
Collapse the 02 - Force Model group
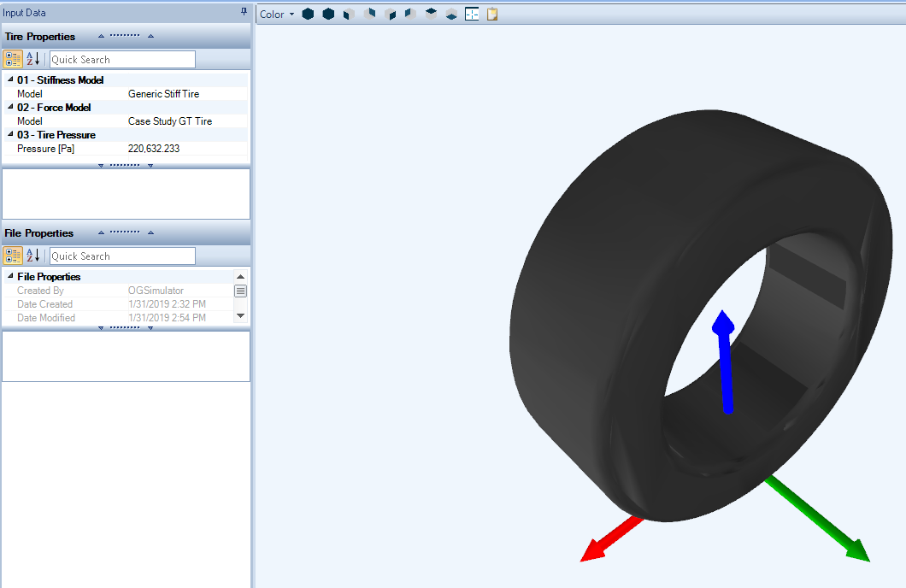pos(9,107)
